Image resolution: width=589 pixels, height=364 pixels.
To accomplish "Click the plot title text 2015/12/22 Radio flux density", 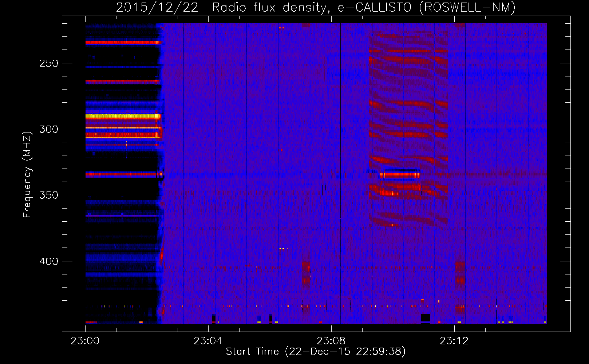I will 222,8.
